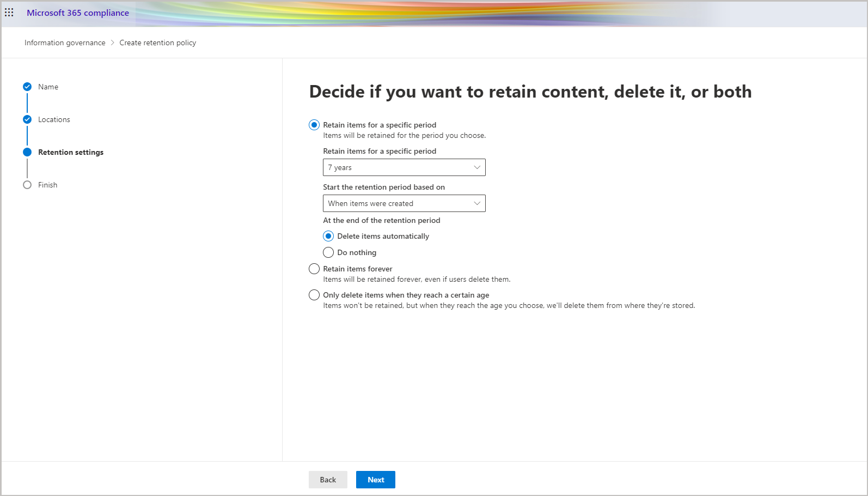Expand the 7 years retention period dropdown
The image size is (868, 496).
[x=404, y=167]
